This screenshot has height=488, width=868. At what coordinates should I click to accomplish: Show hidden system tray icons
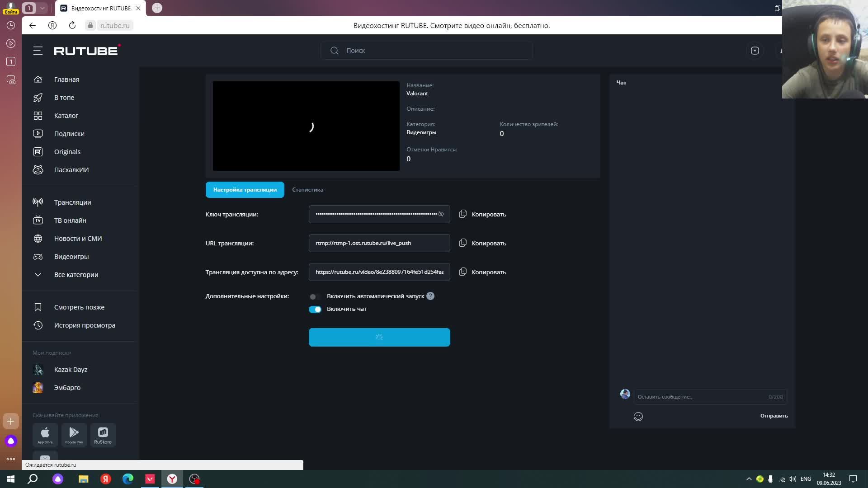pos(749,479)
